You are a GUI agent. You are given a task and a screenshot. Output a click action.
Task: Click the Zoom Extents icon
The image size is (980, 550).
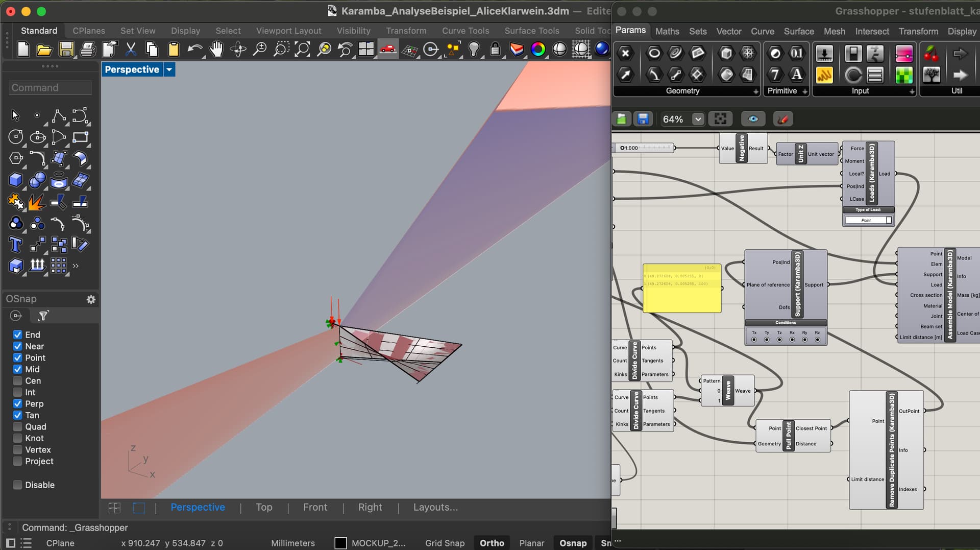[x=302, y=50]
